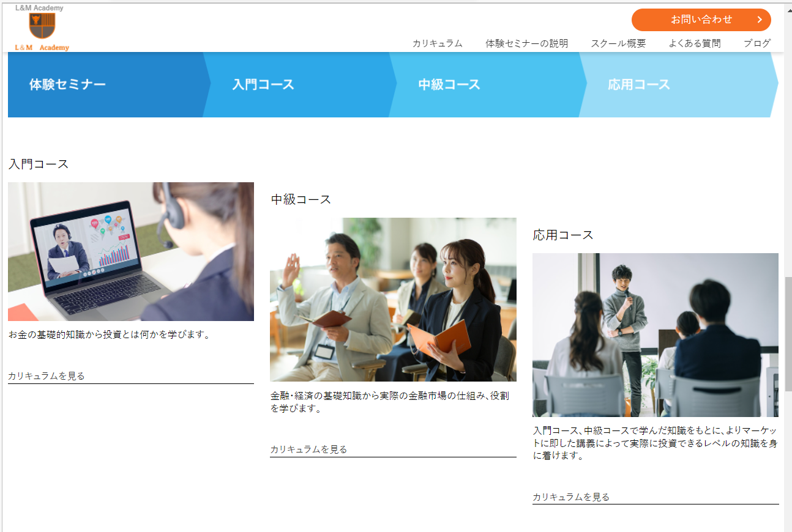Screen dimensions: 792x532
Task: Open the カリキュラム menu item
Action: coord(437,43)
